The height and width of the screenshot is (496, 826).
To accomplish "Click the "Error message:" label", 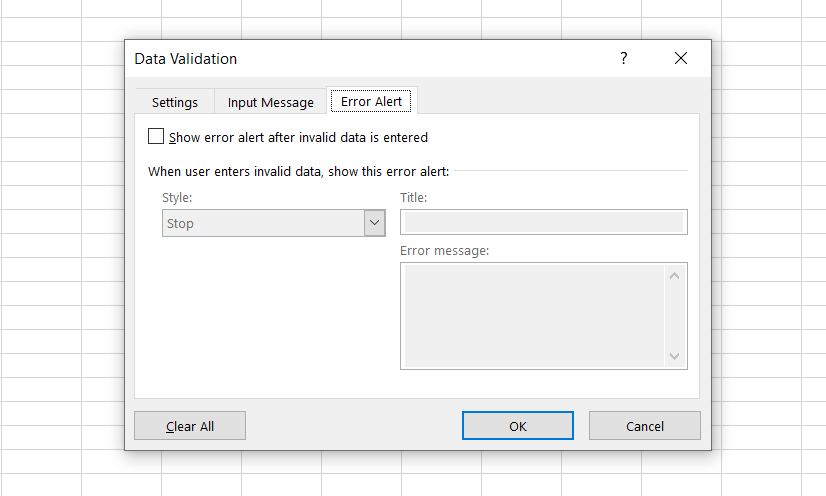I will click(444, 250).
